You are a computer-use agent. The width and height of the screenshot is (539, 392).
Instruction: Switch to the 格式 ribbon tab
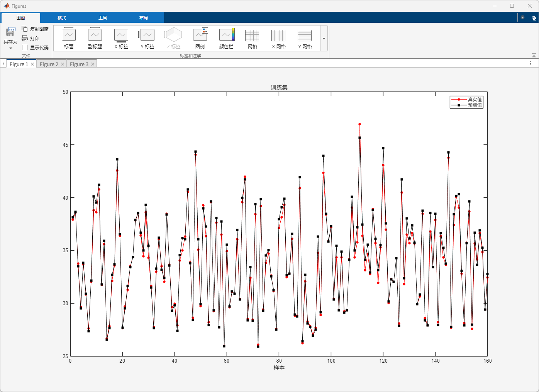[x=62, y=18]
